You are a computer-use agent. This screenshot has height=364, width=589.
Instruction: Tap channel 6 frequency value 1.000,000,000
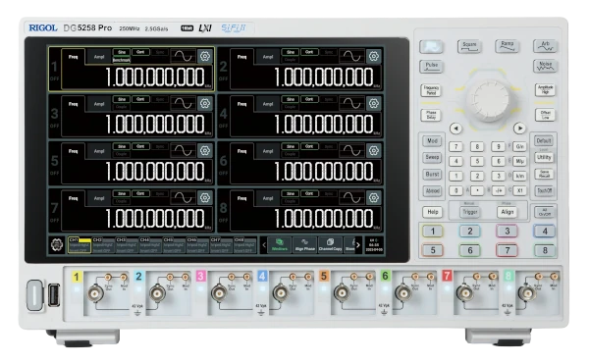pos(324,172)
